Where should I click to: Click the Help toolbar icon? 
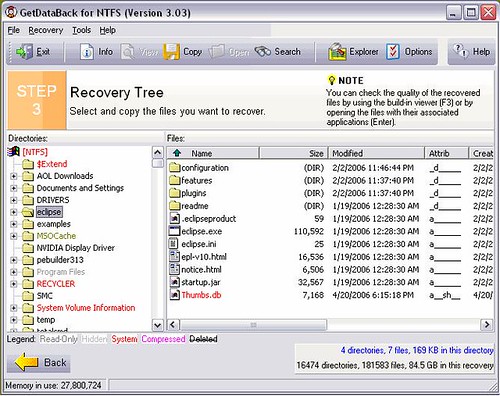tap(460, 51)
